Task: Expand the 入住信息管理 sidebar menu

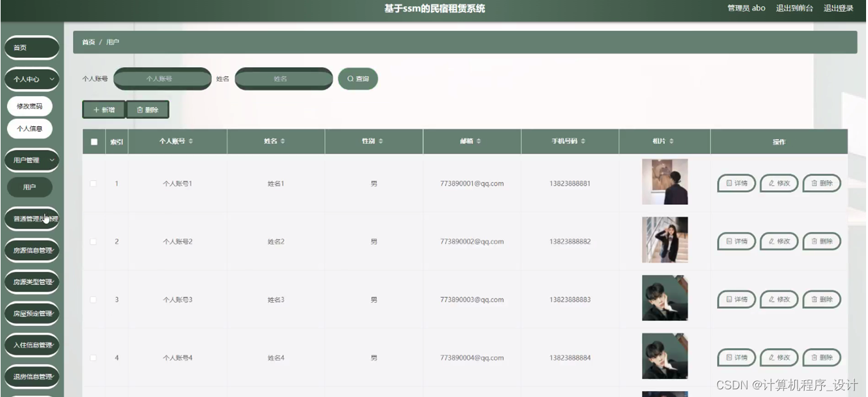Action: point(32,345)
